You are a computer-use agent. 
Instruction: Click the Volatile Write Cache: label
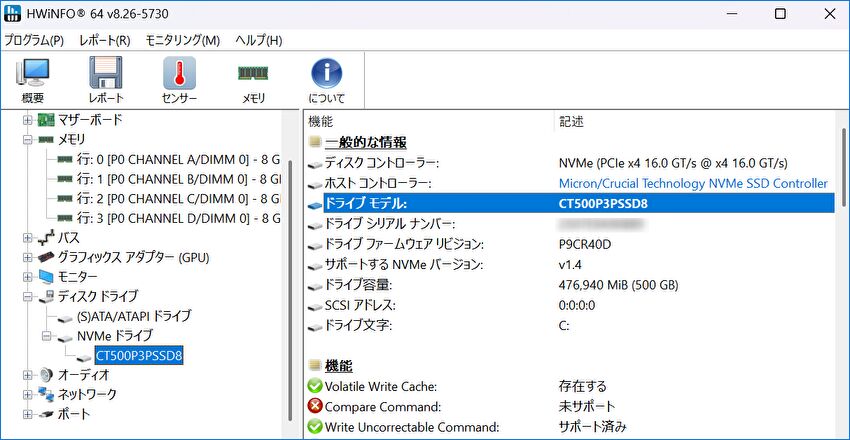point(381,387)
